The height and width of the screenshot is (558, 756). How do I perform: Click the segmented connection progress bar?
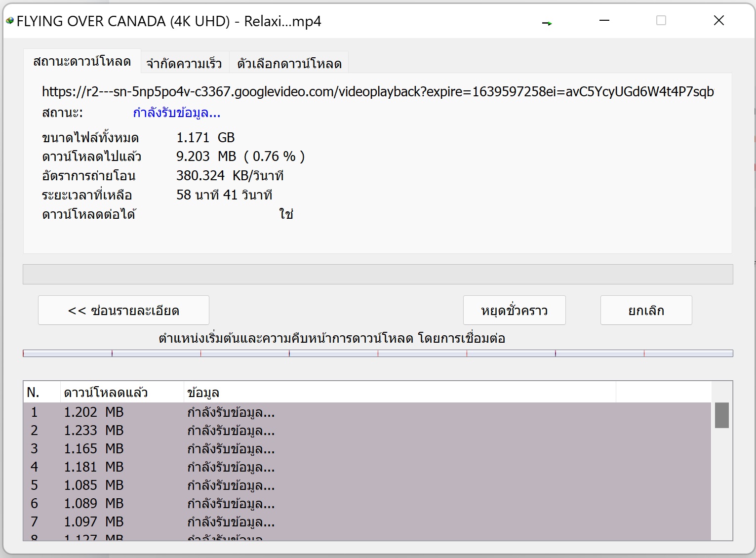click(x=378, y=353)
